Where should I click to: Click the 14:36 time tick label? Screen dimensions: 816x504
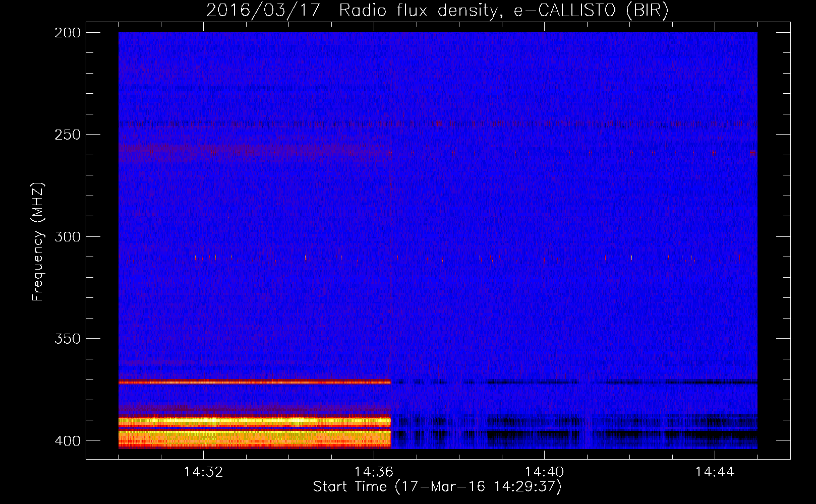(374, 472)
